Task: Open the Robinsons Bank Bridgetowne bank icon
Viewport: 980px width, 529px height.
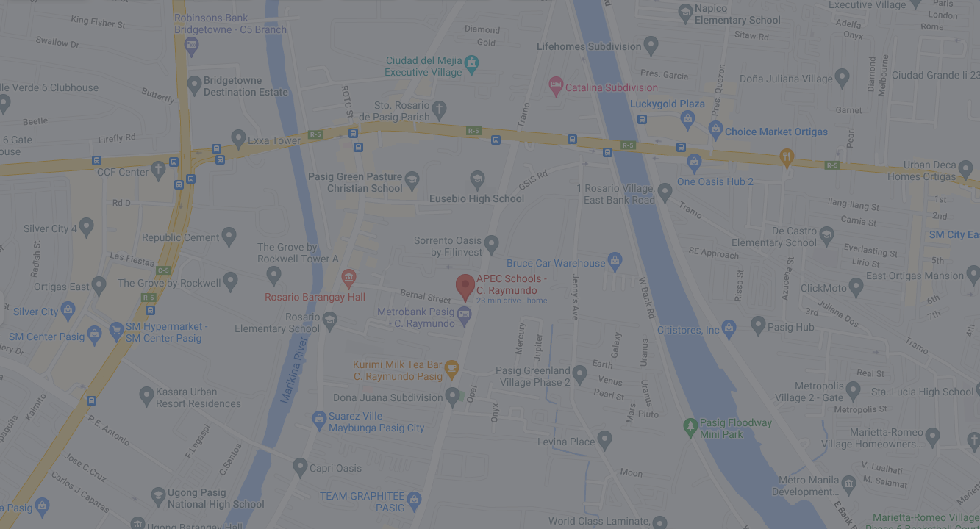Action: click(x=191, y=46)
